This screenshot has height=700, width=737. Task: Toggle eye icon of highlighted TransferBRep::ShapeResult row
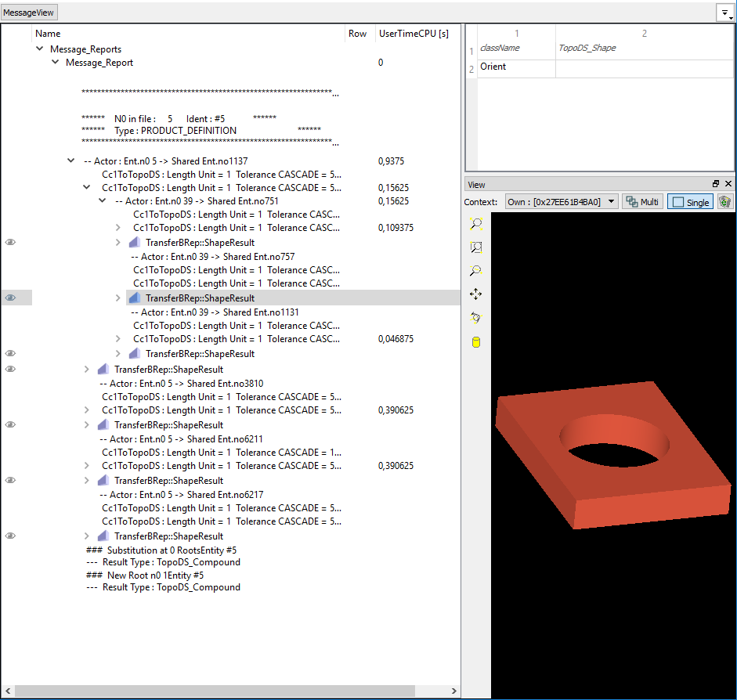tap(11, 298)
